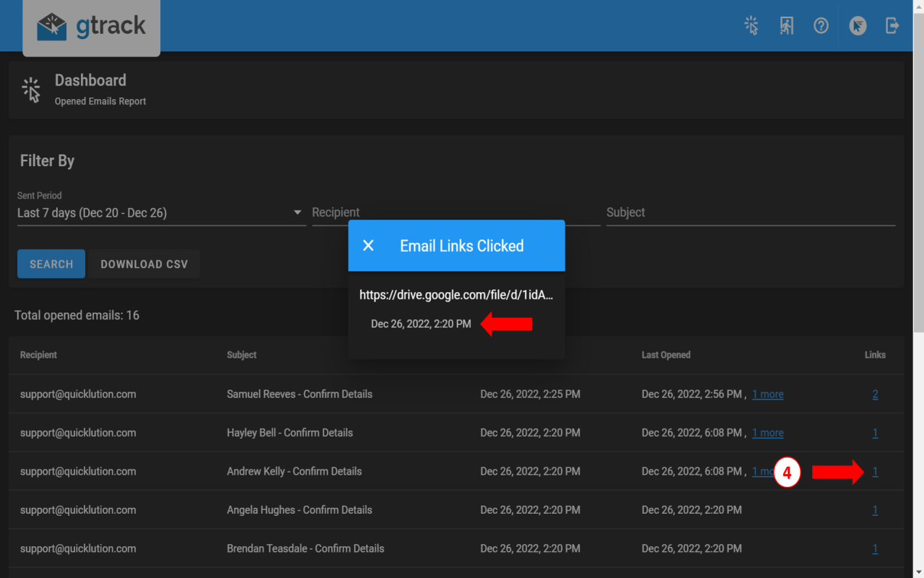Select the Dashboard heading
The width and height of the screenshot is (924, 578).
point(90,80)
